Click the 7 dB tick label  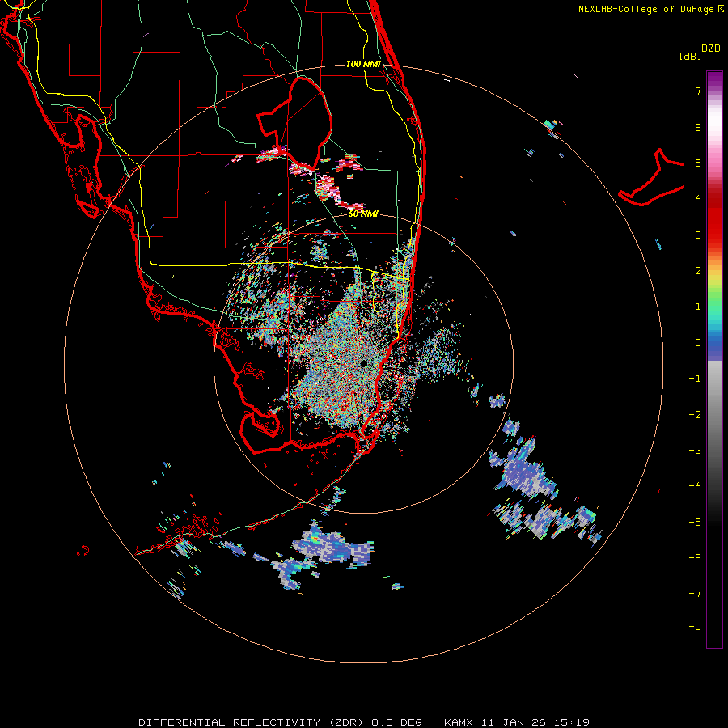click(x=698, y=91)
